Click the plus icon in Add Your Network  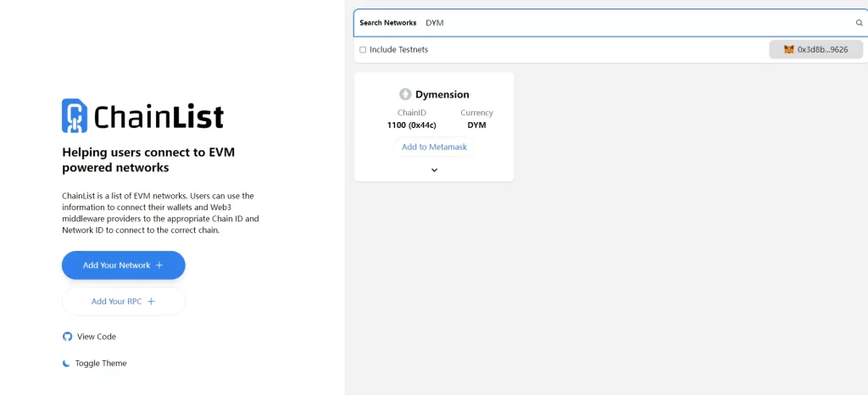click(159, 265)
